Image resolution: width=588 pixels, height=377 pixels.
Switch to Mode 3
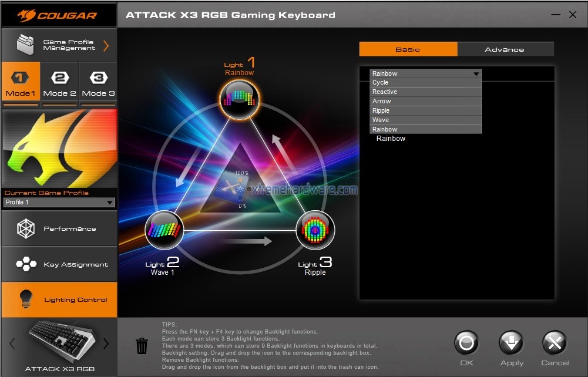click(98, 85)
